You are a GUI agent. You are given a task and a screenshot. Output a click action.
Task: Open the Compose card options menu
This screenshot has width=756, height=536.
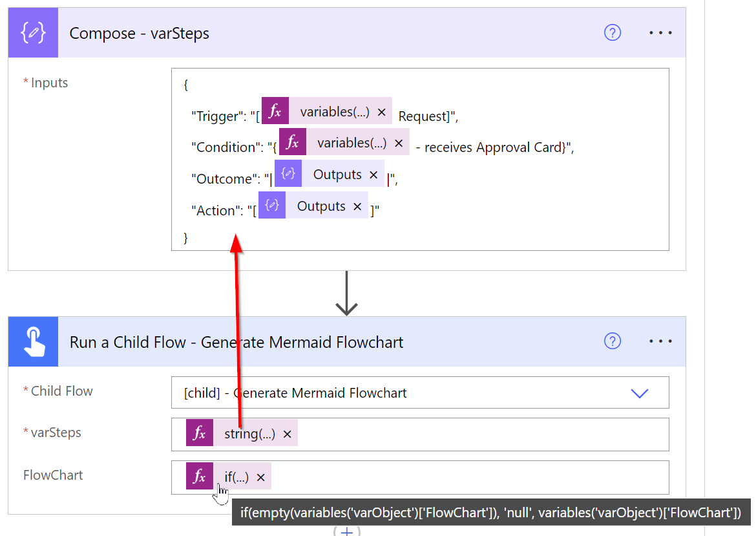pyautogui.click(x=660, y=32)
